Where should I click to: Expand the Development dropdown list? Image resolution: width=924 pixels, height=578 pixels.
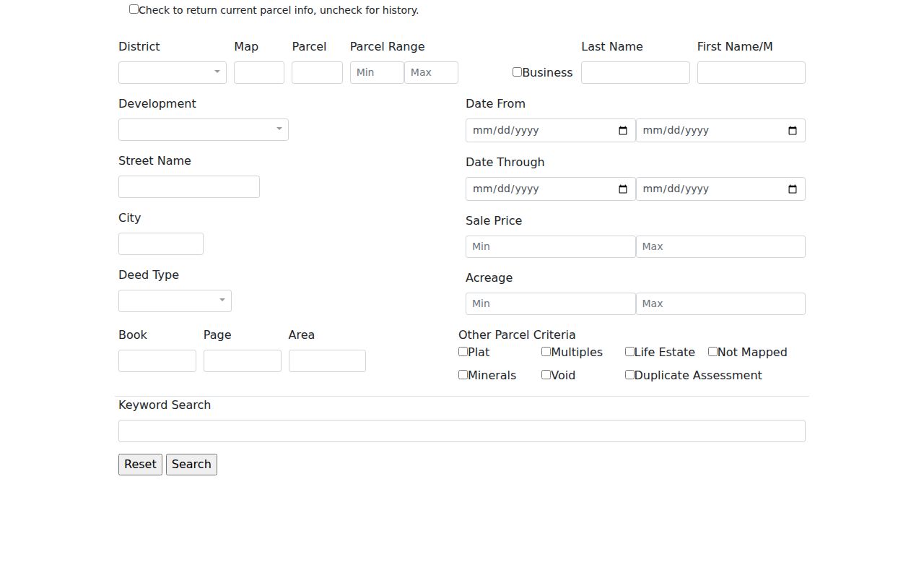click(x=204, y=130)
